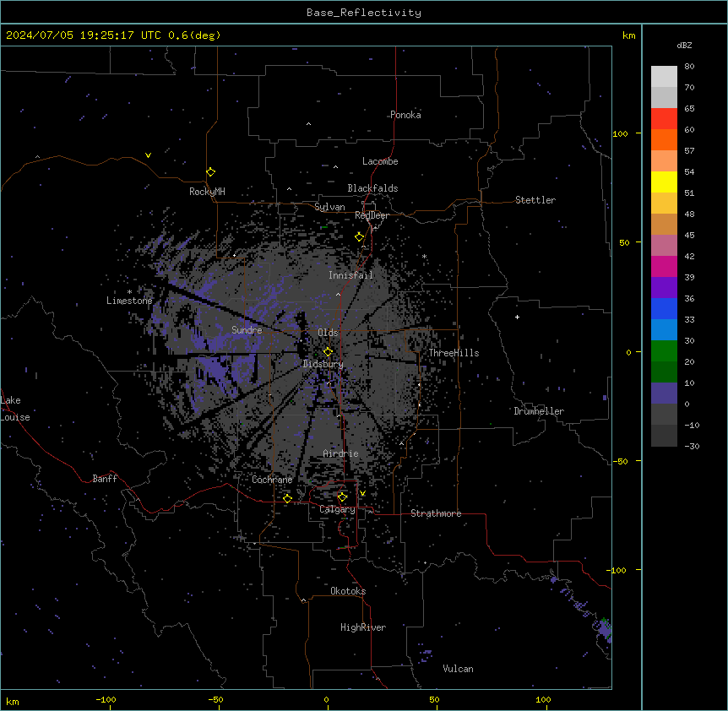Select the Sylvan label

pos(329,207)
